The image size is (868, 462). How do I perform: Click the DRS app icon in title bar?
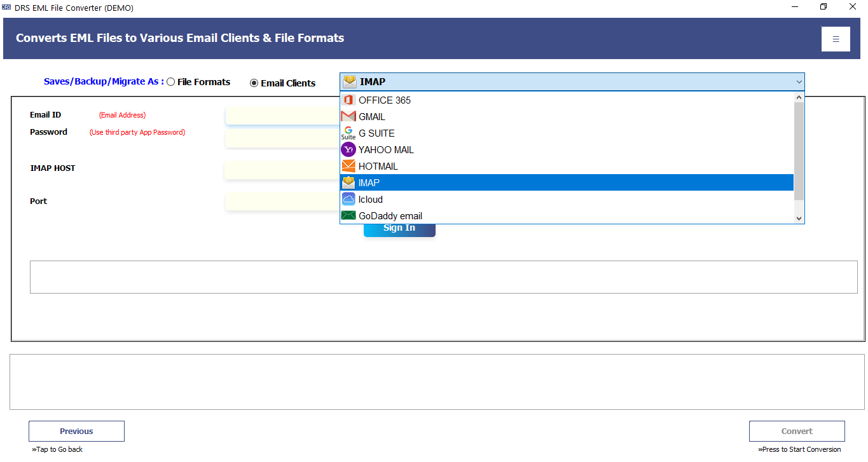6,7
